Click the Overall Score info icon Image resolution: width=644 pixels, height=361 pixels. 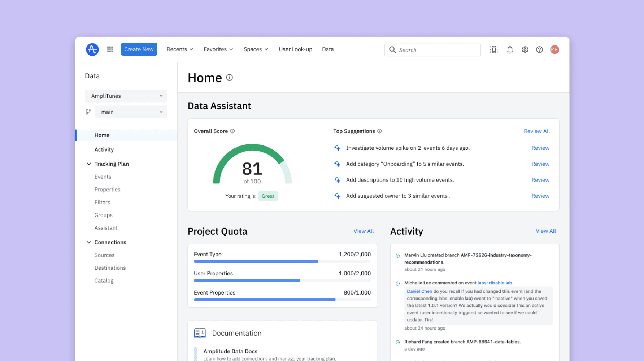[x=233, y=131]
